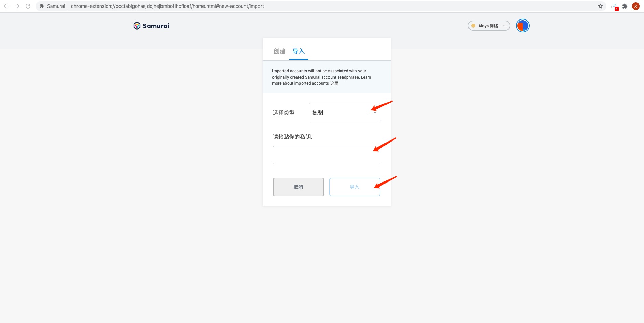Open the 这里 imported accounts link
Screen dimensions: 644x323
[334, 83]
